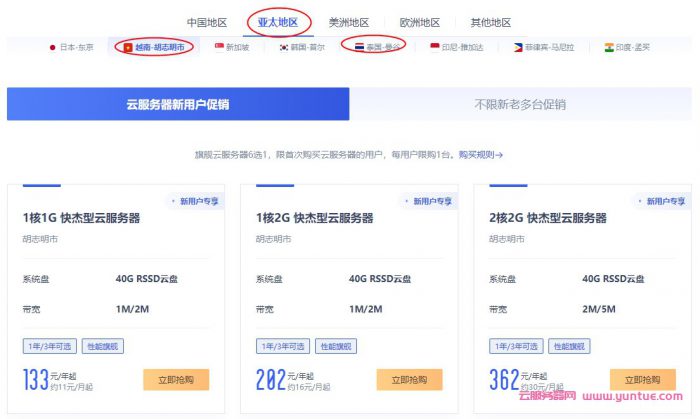700x419 pixels.
Task: Click the Philippines flag icon for Manila
Action: [517, 47]
